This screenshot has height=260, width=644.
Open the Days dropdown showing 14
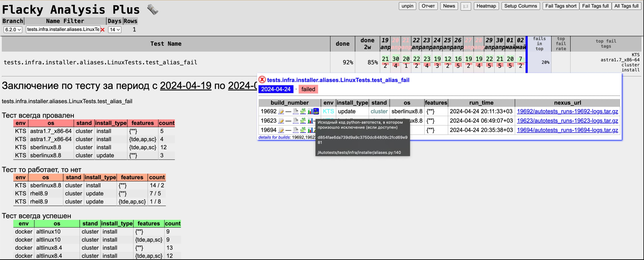(115, 30)
